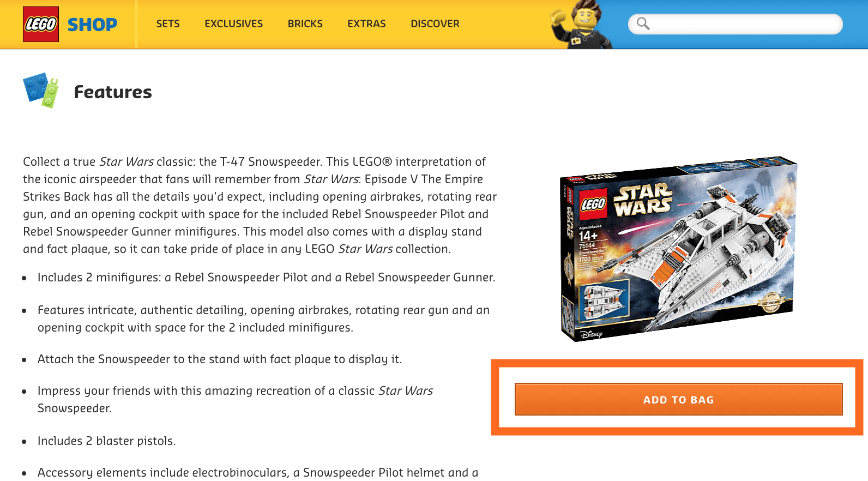This screenshot has height=481, width=868.
Task: Click the Snowspeeder box product image
Action: pyautogui.click(x=678, y=249)
